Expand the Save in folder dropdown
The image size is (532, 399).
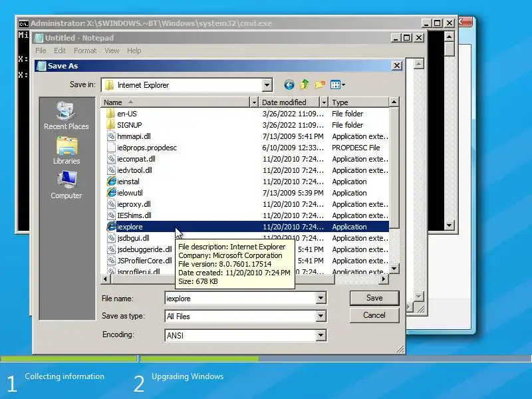(x=267, y=85)
